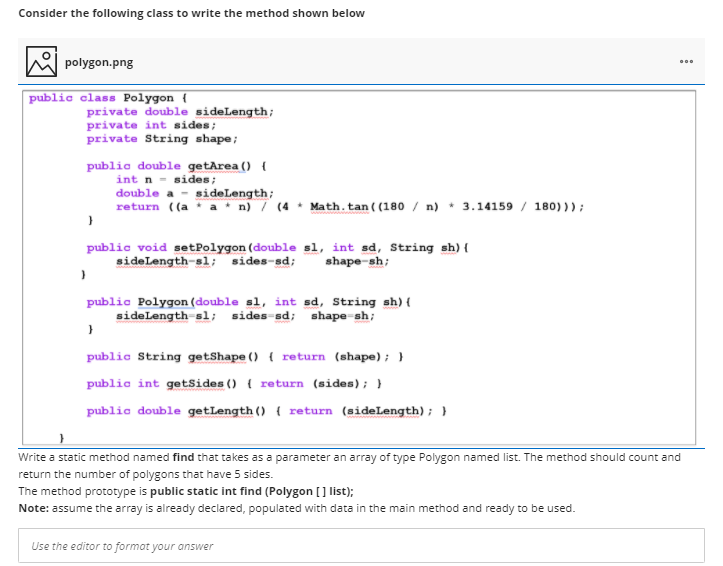The width and height of the screenshot is (723, 566).
Task: Click the prototype "public static int find (Polygon [ ] list);"
Action: pyautogui.click(x=252, y=491)
